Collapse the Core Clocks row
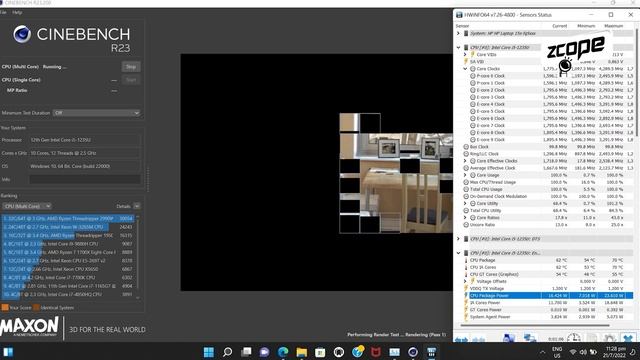640x360 pixels. (x=465, y=69)
